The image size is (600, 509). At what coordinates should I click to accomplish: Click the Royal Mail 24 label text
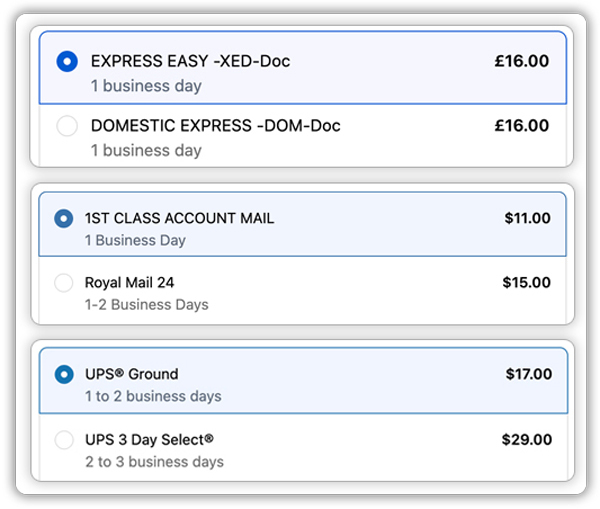point(129,283)
